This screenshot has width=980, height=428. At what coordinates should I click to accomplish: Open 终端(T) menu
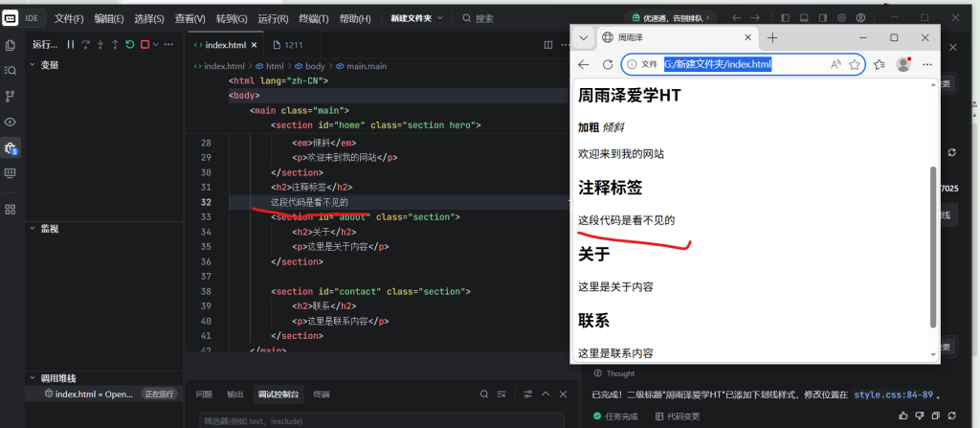coord(314,18)
